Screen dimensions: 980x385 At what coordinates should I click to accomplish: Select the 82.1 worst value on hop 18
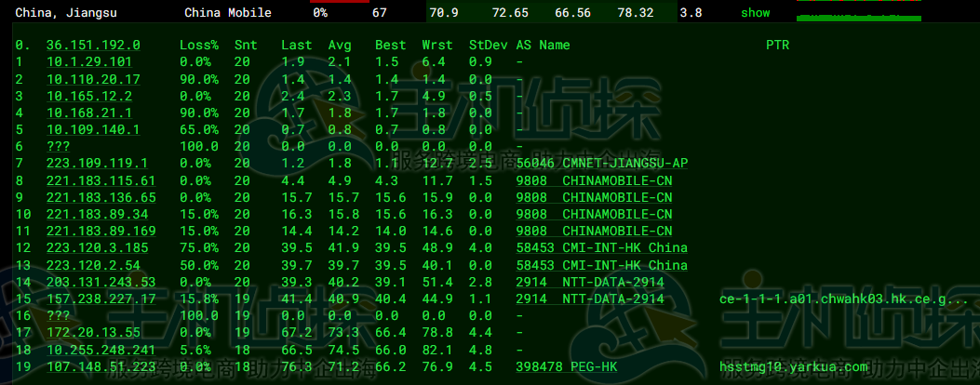tap(437, 350)
